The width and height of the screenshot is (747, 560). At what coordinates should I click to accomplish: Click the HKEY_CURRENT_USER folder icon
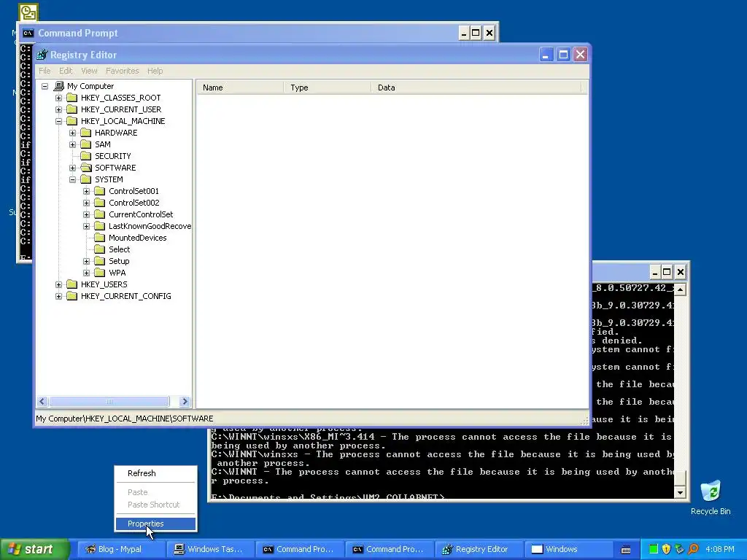coord(72,109)
